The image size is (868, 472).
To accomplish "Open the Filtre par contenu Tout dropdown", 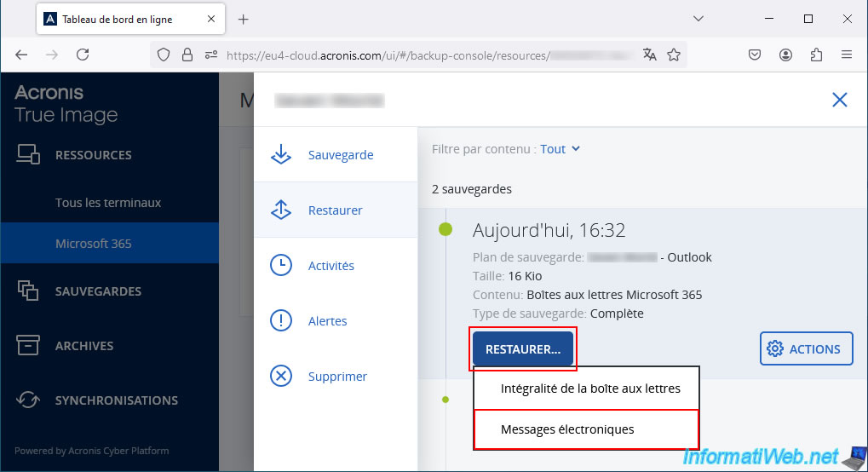I will tap(560, 149).
